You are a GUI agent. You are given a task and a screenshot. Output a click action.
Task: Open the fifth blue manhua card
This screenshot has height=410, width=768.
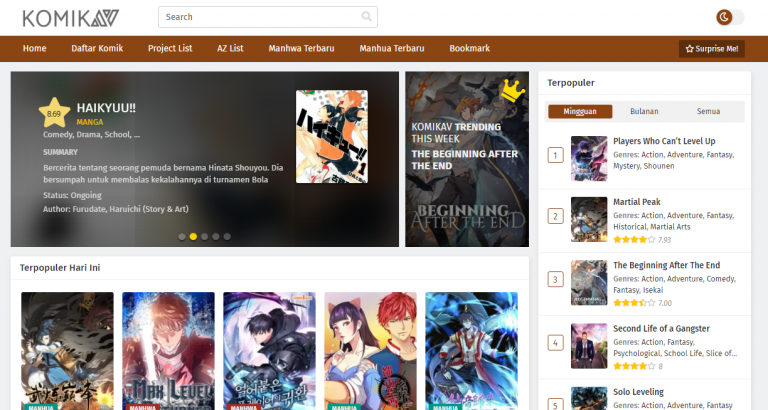471,351
